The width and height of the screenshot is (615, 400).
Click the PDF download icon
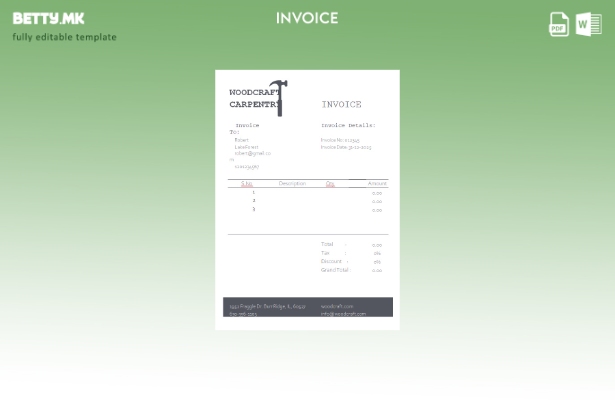[x=559, y=25]
